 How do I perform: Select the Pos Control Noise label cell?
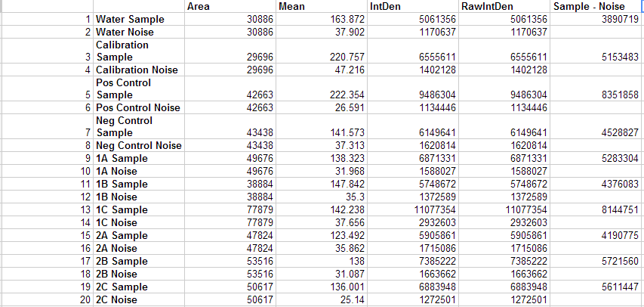(x=137, y=108)
